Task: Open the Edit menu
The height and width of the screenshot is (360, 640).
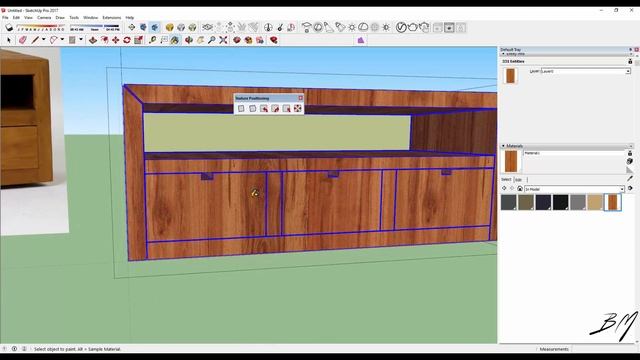Action: point(16,18)
